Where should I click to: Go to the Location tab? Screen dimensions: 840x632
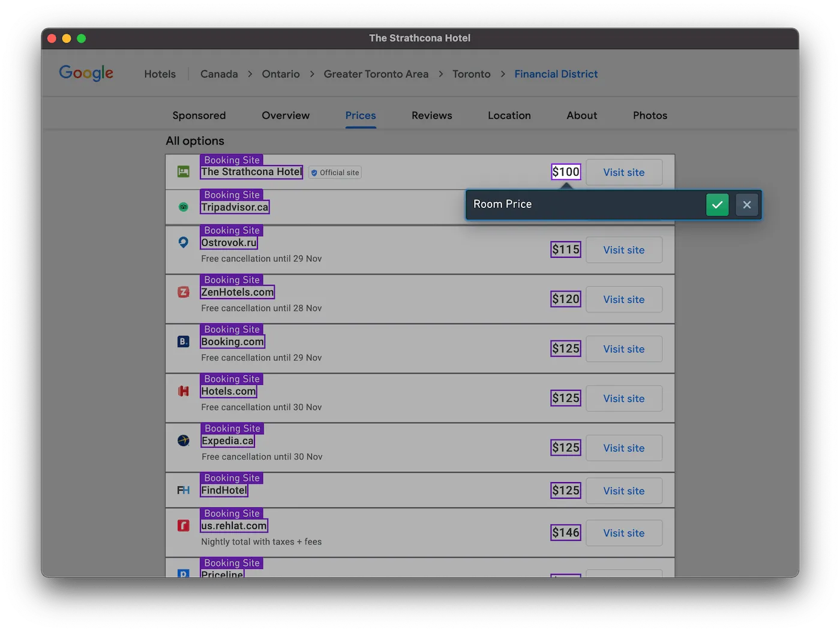(509, 115)
